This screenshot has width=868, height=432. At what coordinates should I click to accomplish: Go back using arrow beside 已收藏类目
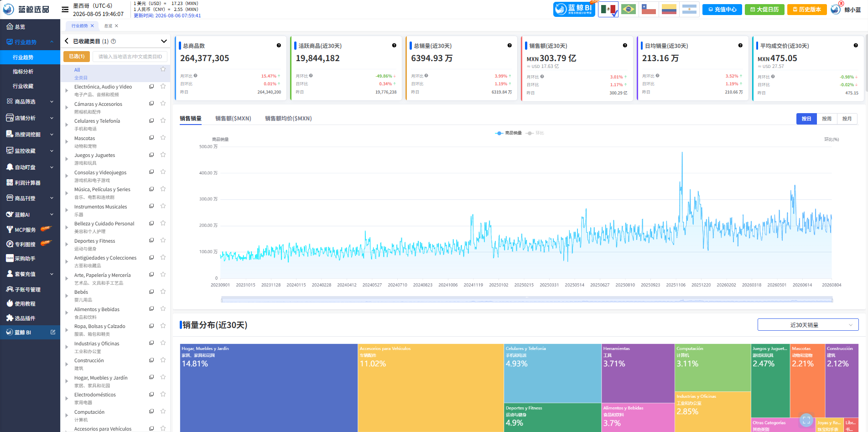(67, 41)
